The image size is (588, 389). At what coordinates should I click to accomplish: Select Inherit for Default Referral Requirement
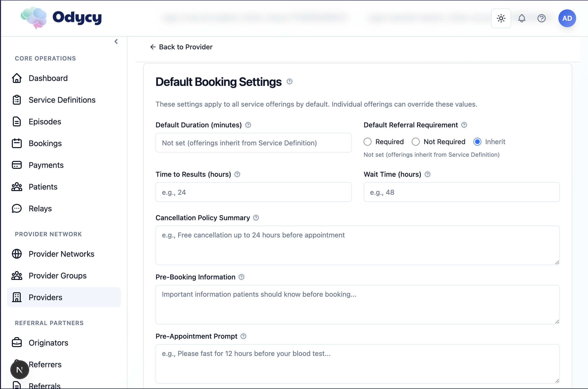coord(478,142)
